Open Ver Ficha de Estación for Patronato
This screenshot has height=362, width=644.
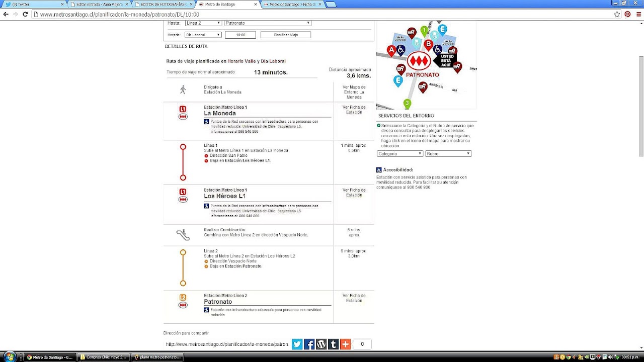click(x=354, y=298)
